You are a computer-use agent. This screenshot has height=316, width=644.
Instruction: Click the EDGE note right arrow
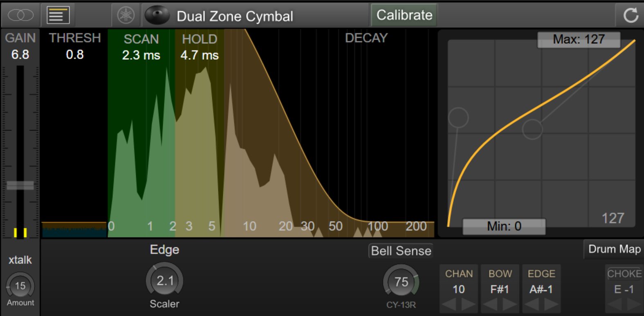tap(551, 304)
